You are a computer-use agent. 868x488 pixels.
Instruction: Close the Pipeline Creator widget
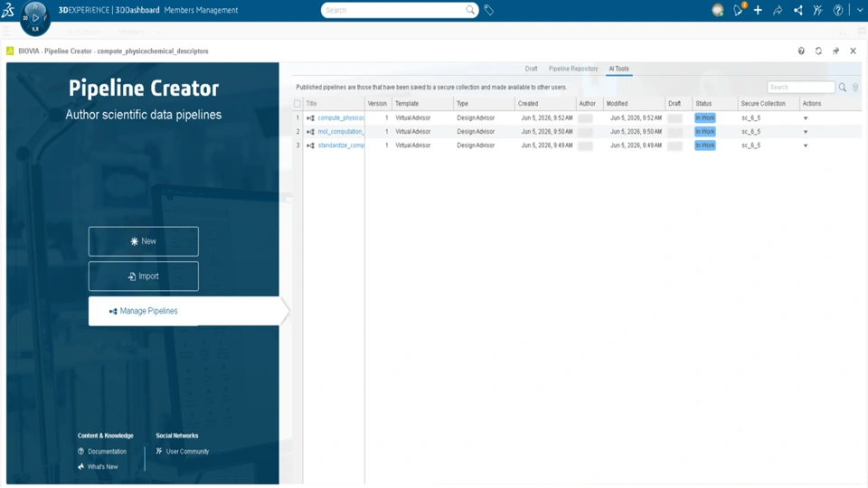click(x=853, y=51)
